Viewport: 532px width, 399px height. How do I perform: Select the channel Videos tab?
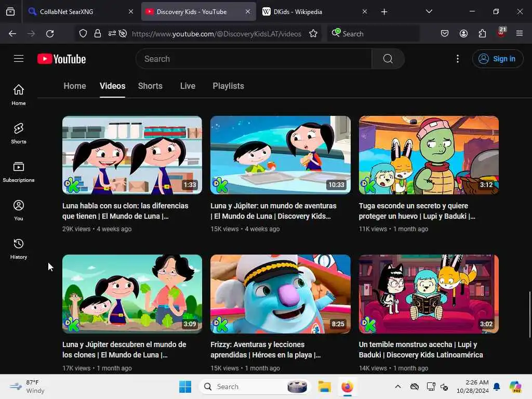112,86
